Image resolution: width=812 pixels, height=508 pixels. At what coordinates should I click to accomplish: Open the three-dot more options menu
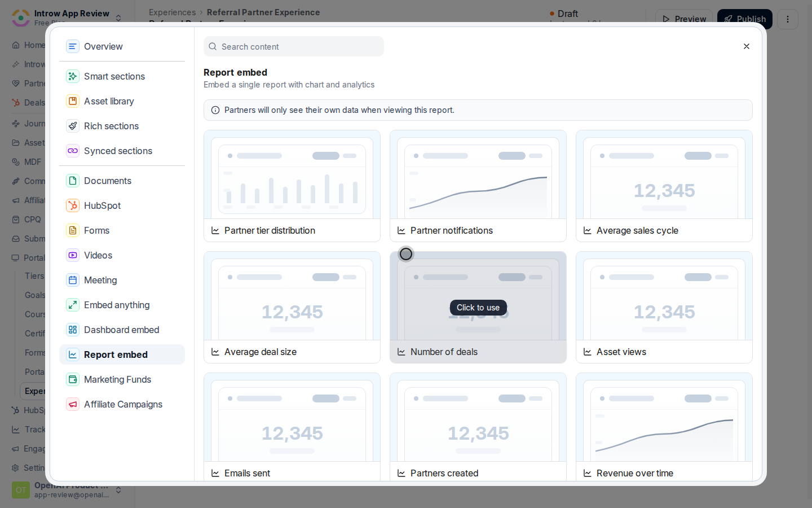788,19
